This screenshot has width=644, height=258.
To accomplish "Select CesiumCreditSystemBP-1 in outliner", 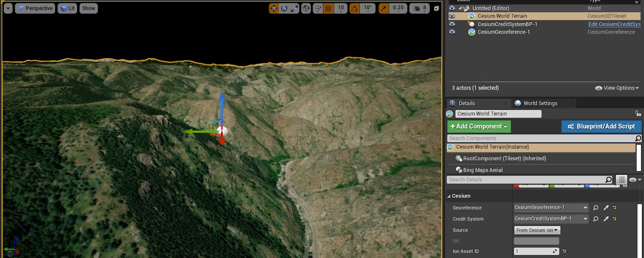I will [507, 24].
